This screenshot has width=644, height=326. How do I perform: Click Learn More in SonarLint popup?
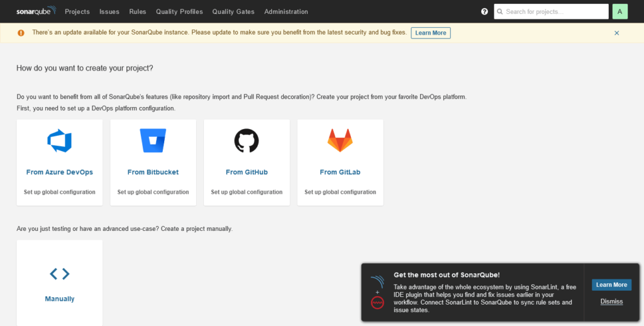[x=611, y=285]
